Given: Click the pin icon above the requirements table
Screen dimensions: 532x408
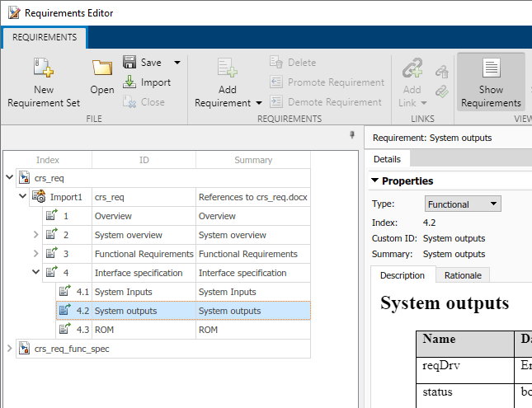Looking at the screenshot, I should click(352, 134).
